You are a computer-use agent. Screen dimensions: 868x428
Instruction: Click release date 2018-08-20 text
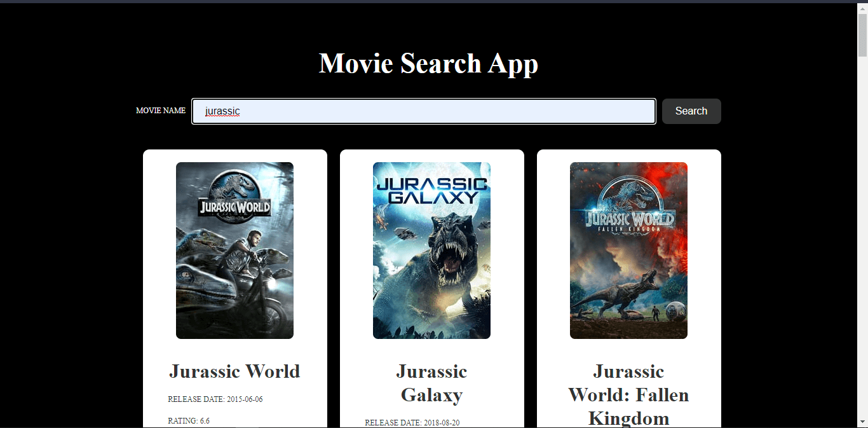412,423
